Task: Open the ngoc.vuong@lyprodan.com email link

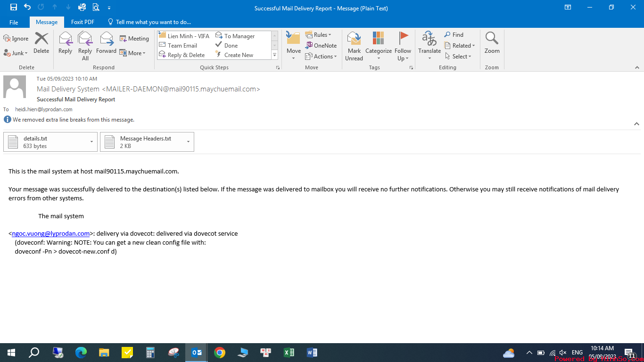Action: (51, 233)
